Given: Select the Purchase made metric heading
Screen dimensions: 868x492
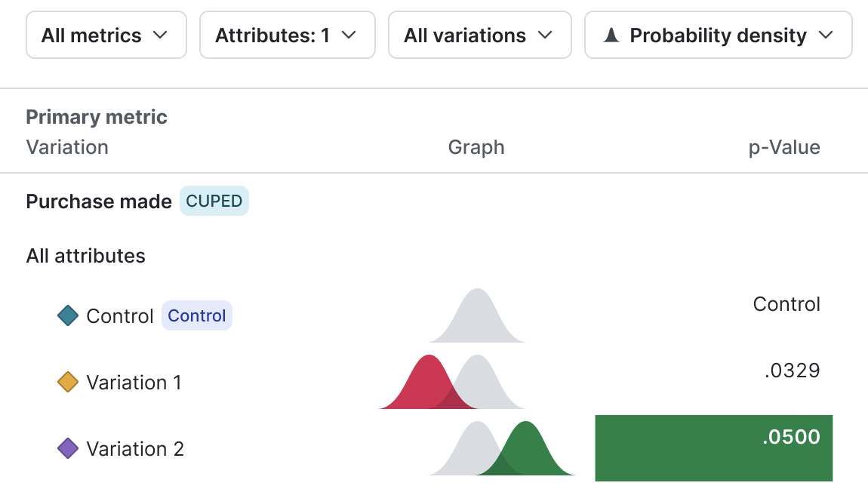Looking at the screenshot, I should (x=98, y=201).
